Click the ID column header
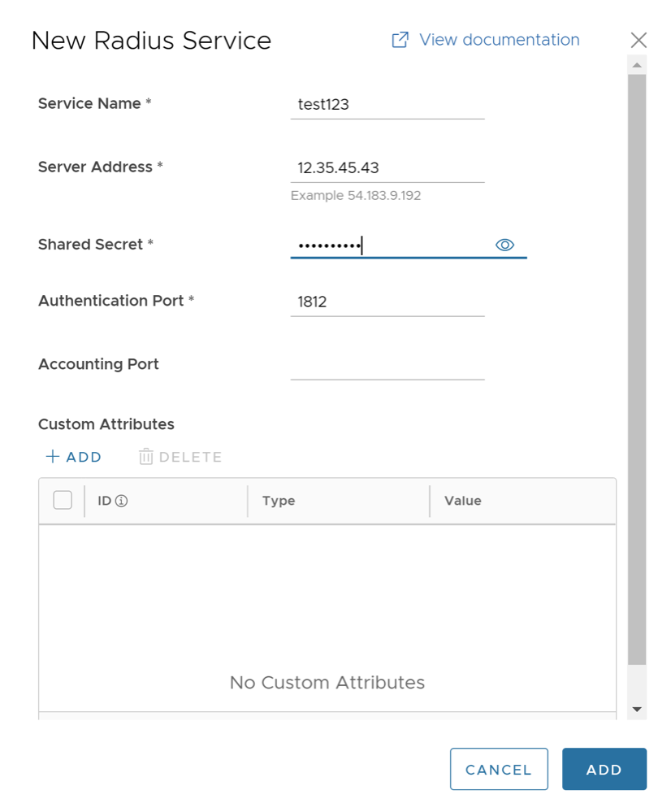 (x=105, y=501)
